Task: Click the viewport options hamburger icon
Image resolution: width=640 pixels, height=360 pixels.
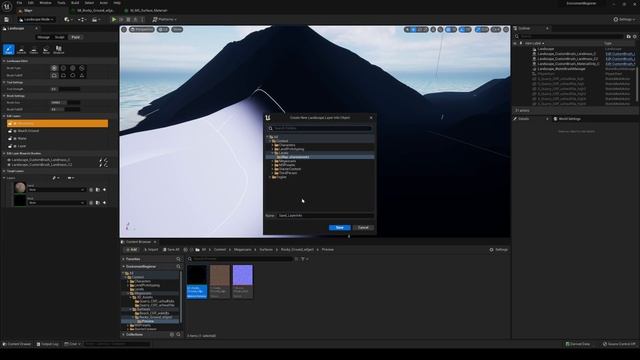Action: [x=124, y=29]
